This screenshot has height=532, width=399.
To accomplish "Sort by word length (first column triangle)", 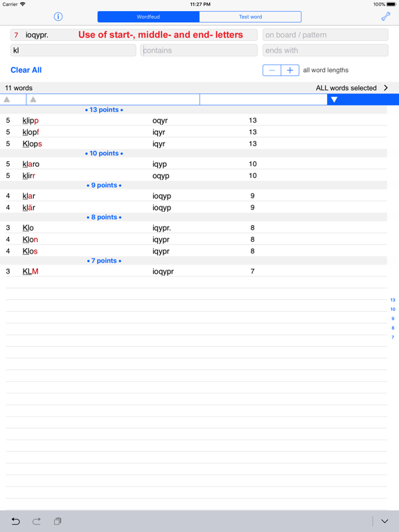I will 7,100.
